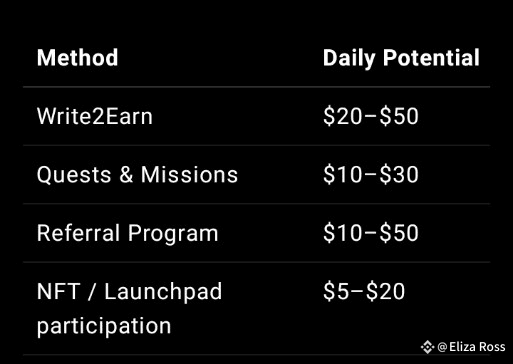
Task: Click the word Missions in second row
Action: pos(189,175)
